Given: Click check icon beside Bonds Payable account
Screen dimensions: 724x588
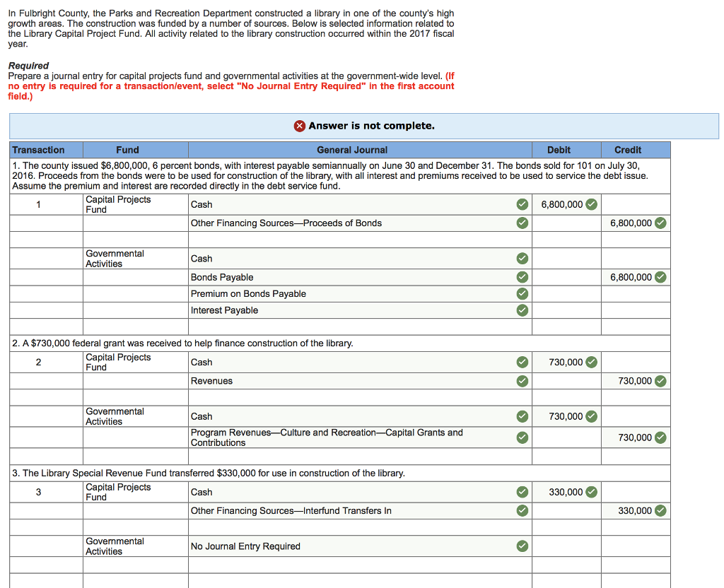Looking at the screenshot, I should click(x=522, y=277).
